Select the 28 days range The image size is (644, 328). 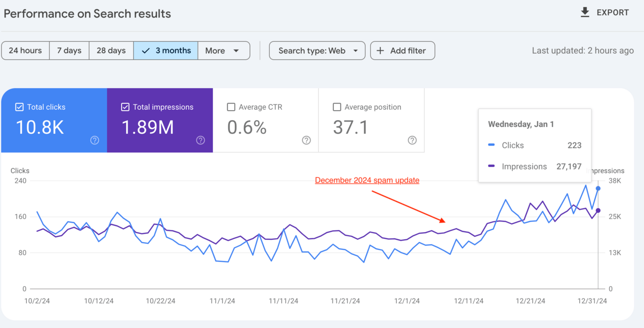111,50
